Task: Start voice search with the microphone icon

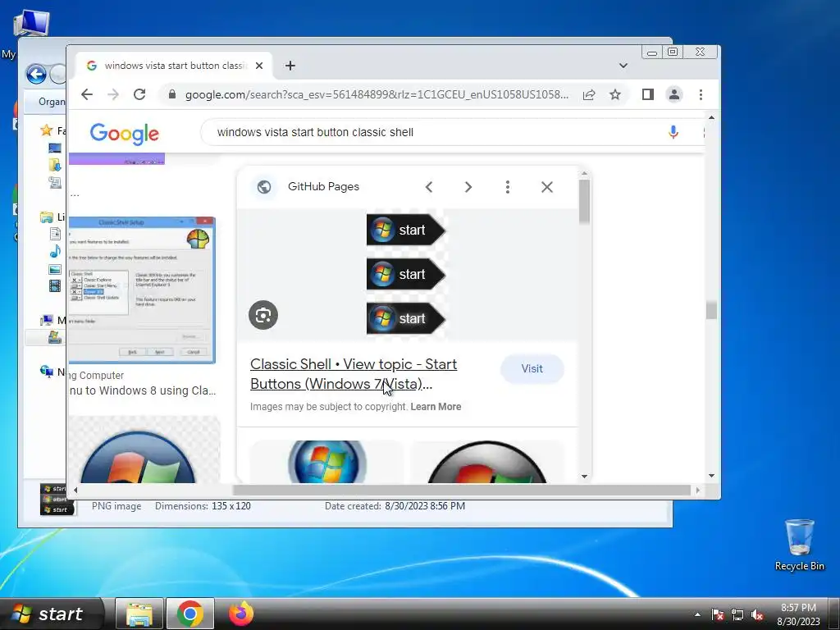Action: tap(673, 132)
